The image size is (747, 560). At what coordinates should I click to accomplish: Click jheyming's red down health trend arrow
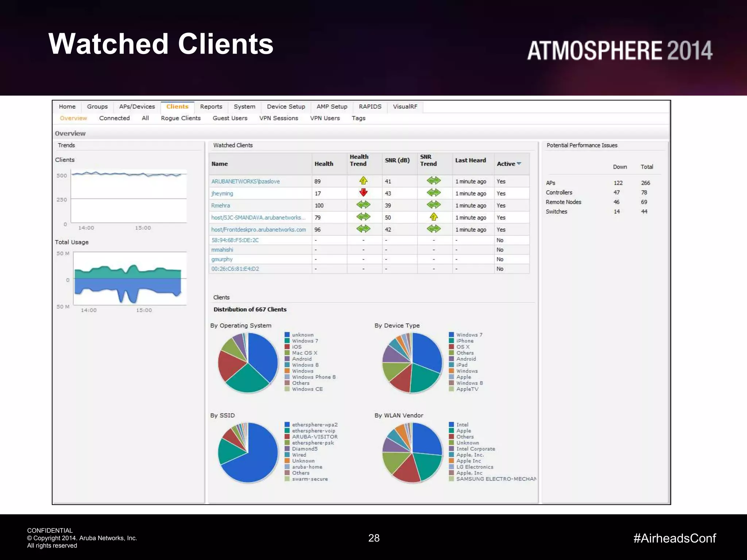coord(363,192)
